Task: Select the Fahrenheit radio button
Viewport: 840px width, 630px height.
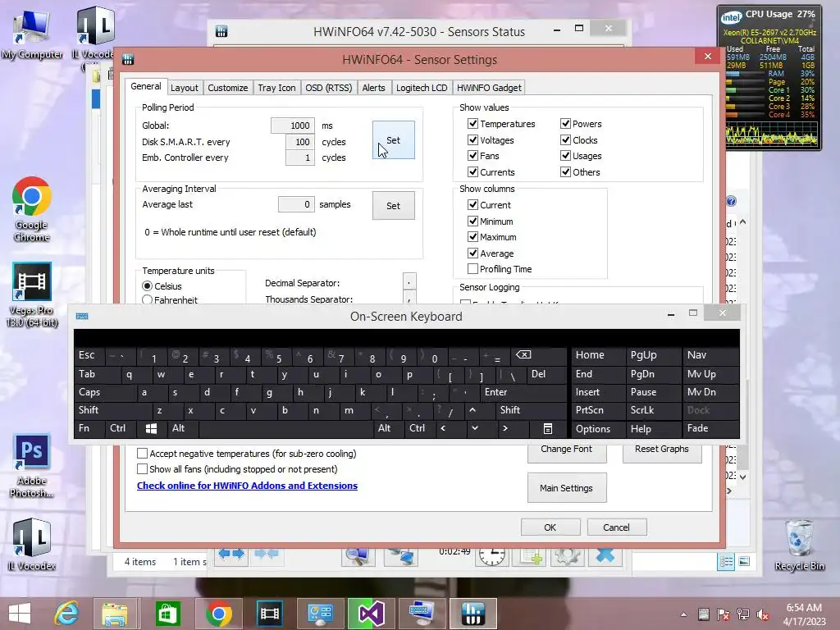Action: [x=147, y=299]
